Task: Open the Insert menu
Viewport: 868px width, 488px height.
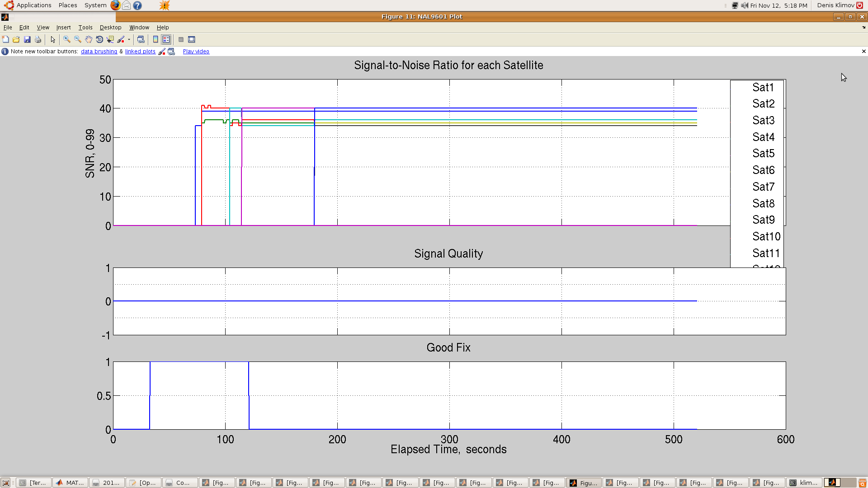Action: 63,28
